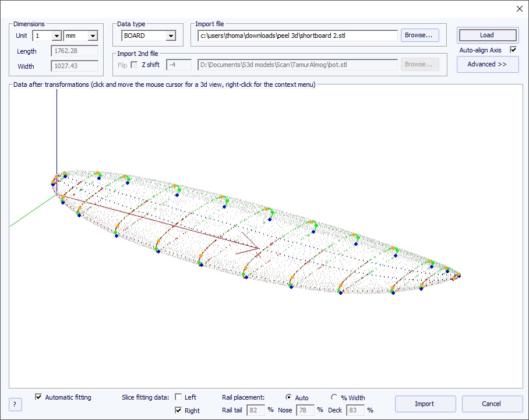Click the Width dimension field
Viewport: 529px width, 420px height.
pyautogui.click(x=75, y=66)
